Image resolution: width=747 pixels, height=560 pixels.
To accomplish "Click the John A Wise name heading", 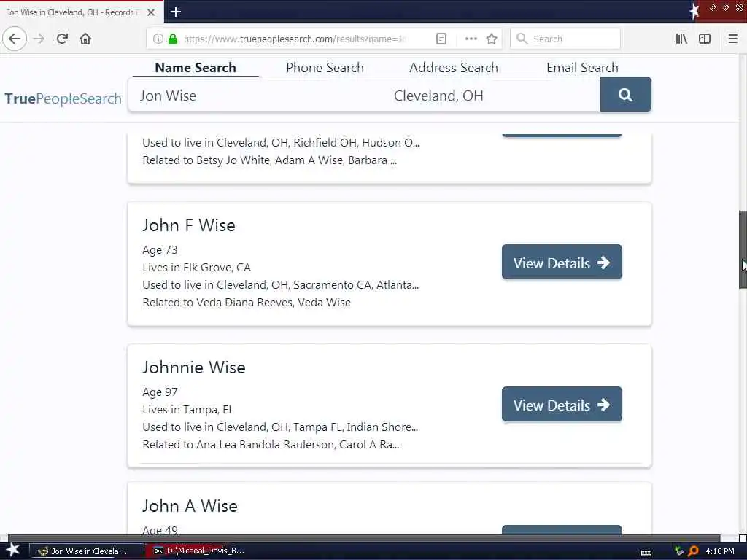I will pyautogui.click(x=190, y=506).
